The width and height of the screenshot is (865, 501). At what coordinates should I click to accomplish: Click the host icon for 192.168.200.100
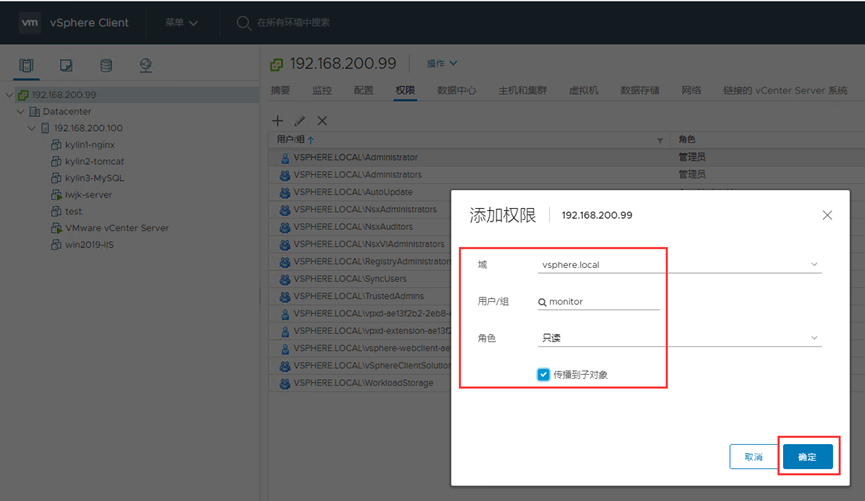pos(45,128)
